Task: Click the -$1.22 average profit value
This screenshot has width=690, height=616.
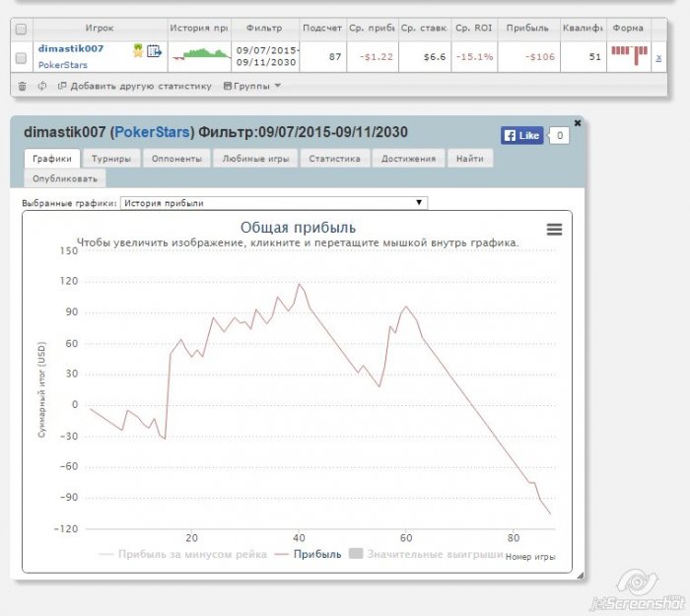Action: pyautogui.click(x=376, y=57)
